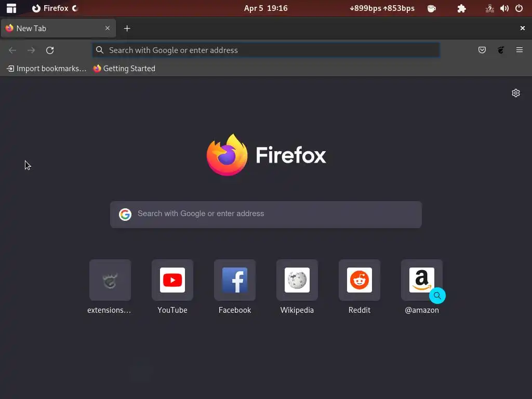Click the extensions… label text
Viewport: 532px width, 399px height.
tap(109, 310)
